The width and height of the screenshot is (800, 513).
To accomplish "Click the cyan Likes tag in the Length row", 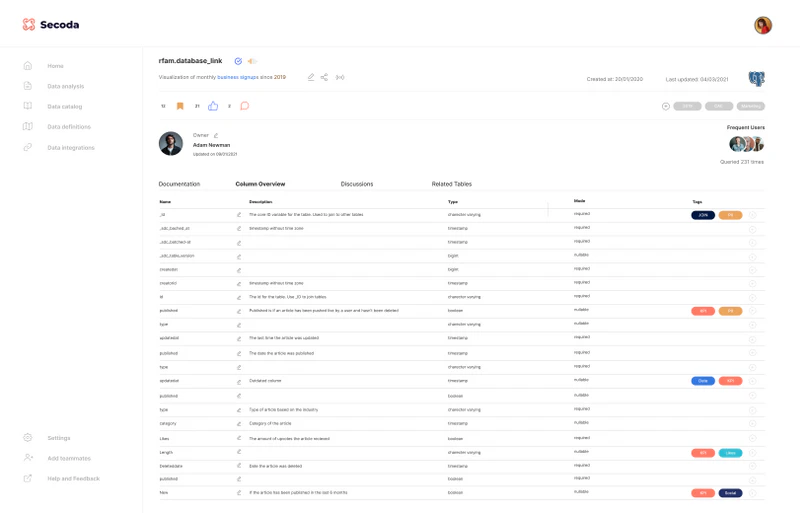I will coord(730,453).
